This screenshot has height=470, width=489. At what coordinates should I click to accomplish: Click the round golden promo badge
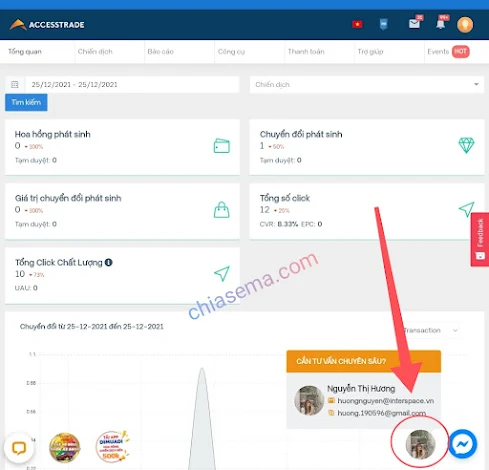point(65,447)
